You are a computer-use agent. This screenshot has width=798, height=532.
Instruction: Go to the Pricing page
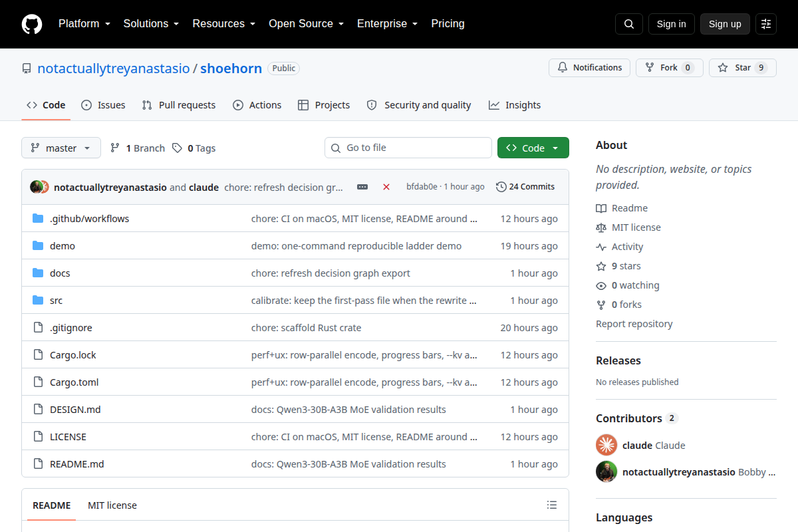(x=448, y=24)
